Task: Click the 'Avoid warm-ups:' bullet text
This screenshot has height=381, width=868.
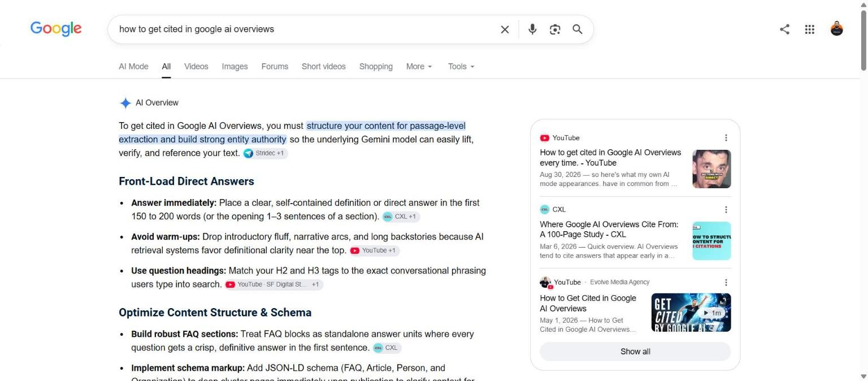Action: [x=166, y=236]
